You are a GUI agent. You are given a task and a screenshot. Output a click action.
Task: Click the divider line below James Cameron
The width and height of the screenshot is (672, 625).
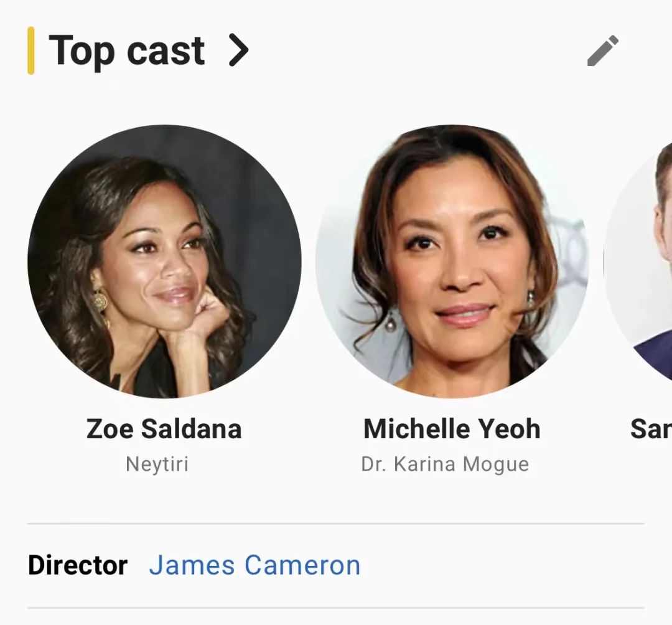[x=336, y=608]
